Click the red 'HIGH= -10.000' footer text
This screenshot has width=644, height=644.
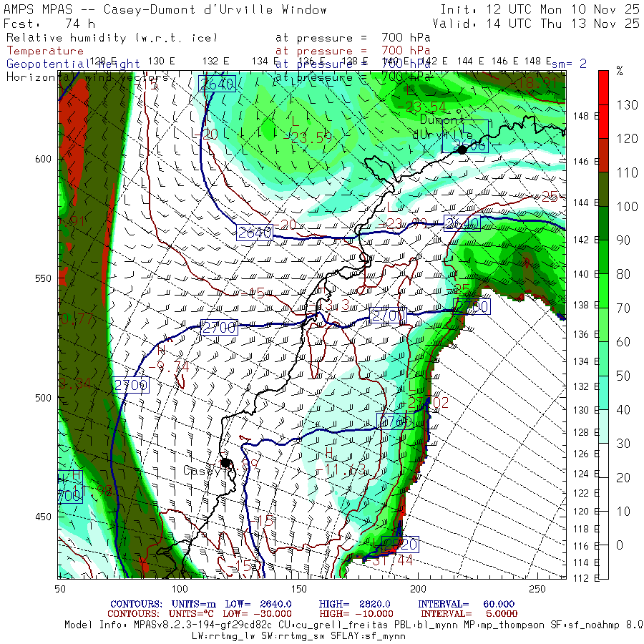(356, 614)
